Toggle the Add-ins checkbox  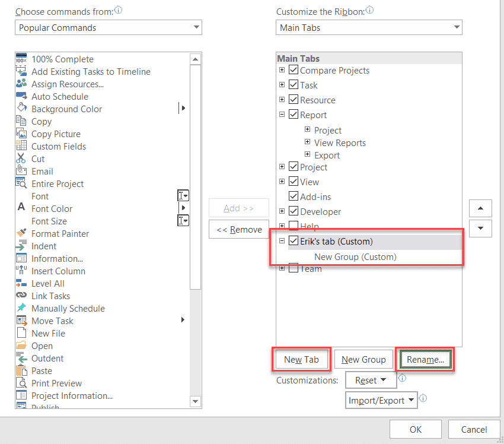[x=294, y=196]
